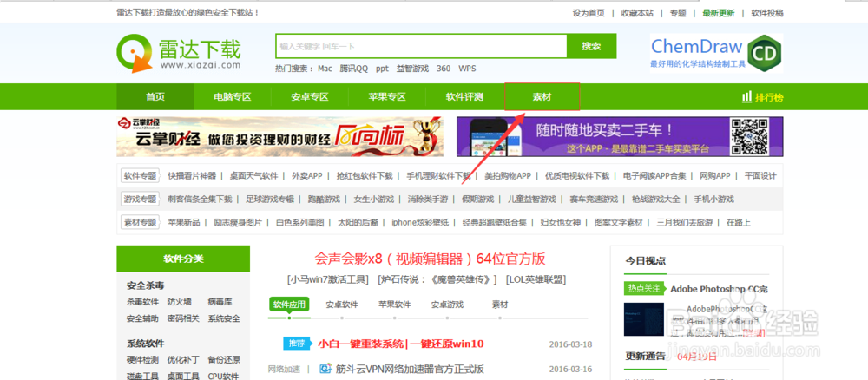
Task: Click the 筋斗云VPN software icon
Action: 325,369
